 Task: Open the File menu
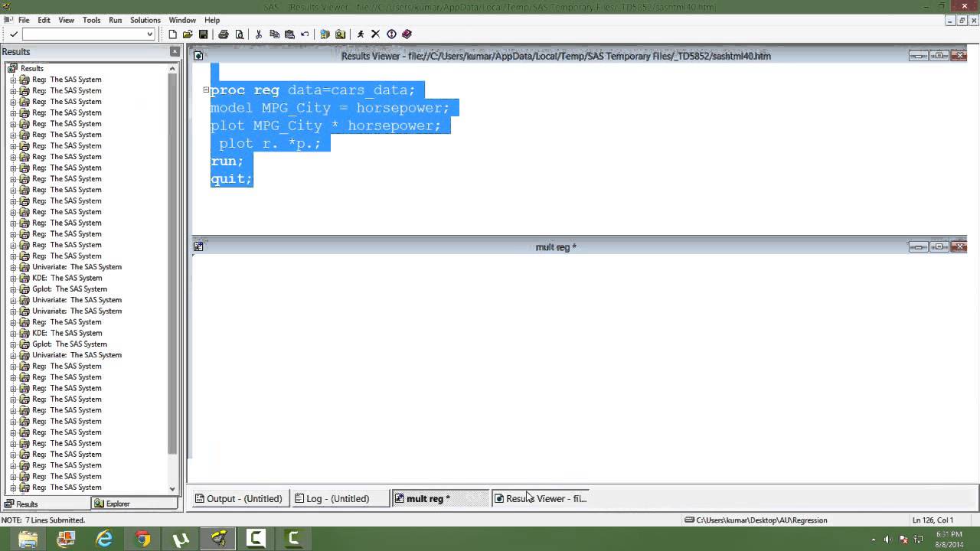click(x=24, y=20)
